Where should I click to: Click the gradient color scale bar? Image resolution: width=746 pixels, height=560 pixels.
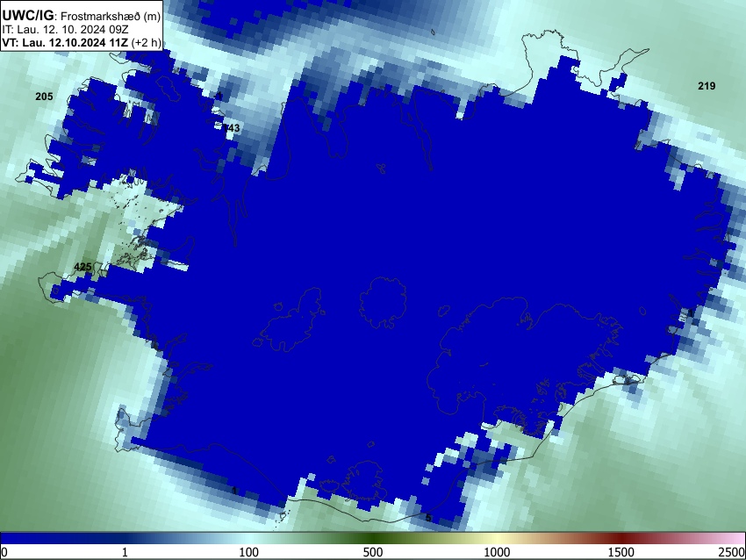373,538
